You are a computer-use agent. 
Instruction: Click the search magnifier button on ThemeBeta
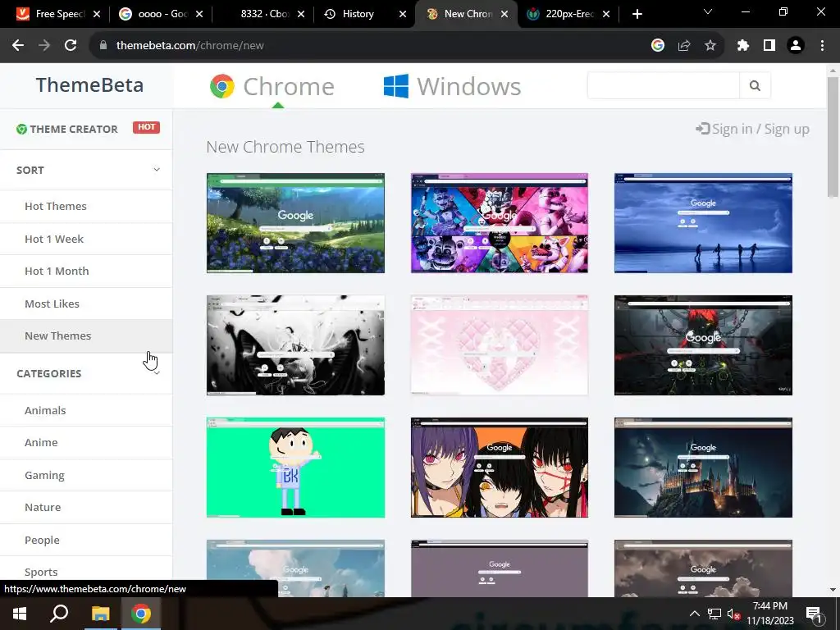755,85
